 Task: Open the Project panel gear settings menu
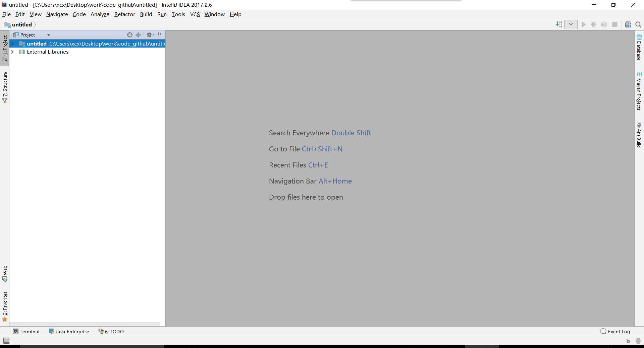click(150, 35)
